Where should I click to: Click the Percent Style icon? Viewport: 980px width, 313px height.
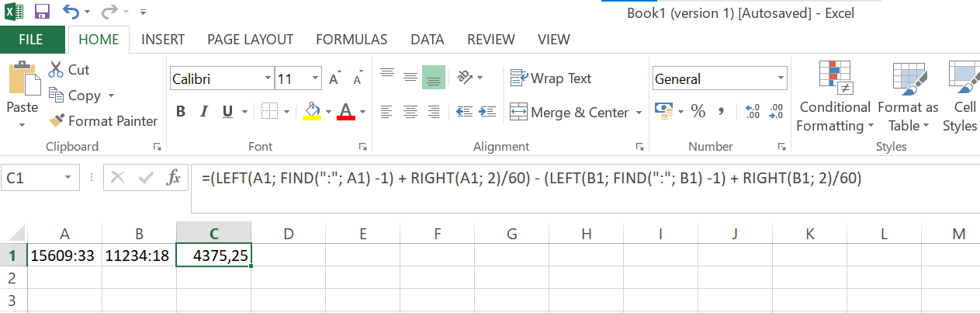(698, 112)
